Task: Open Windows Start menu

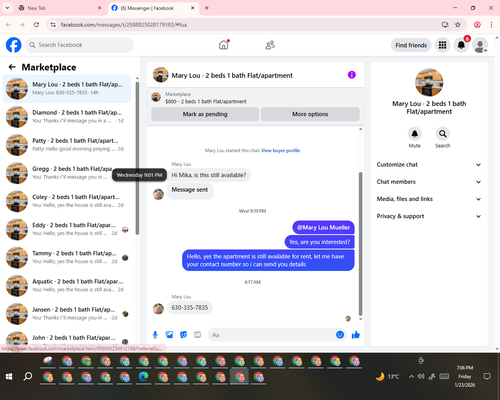Action: pos(9,377)
